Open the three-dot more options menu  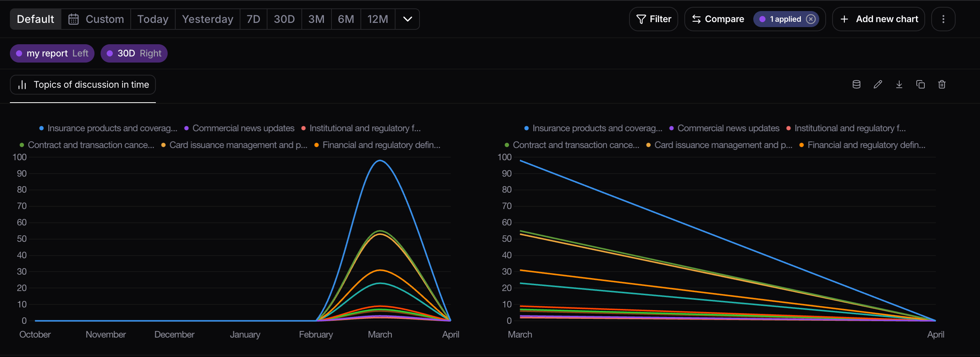(x=943, y=19)
